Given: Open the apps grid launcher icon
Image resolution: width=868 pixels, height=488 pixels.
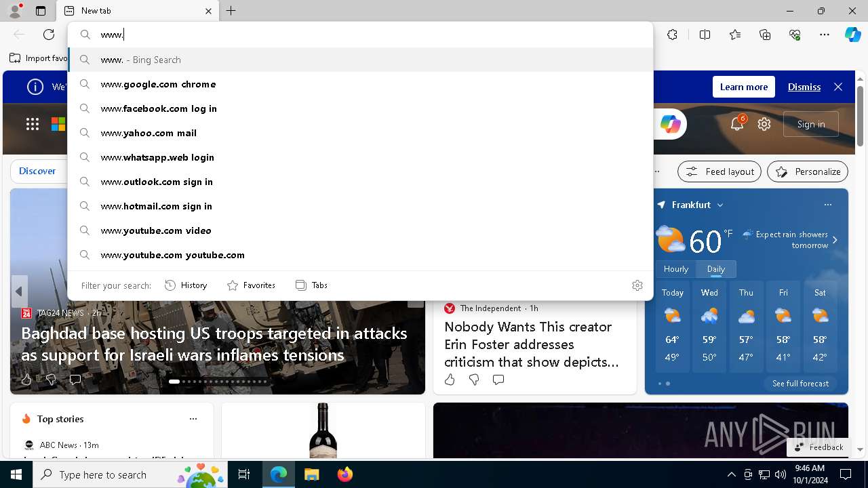Looking at the screenshot, I should 33,124.
